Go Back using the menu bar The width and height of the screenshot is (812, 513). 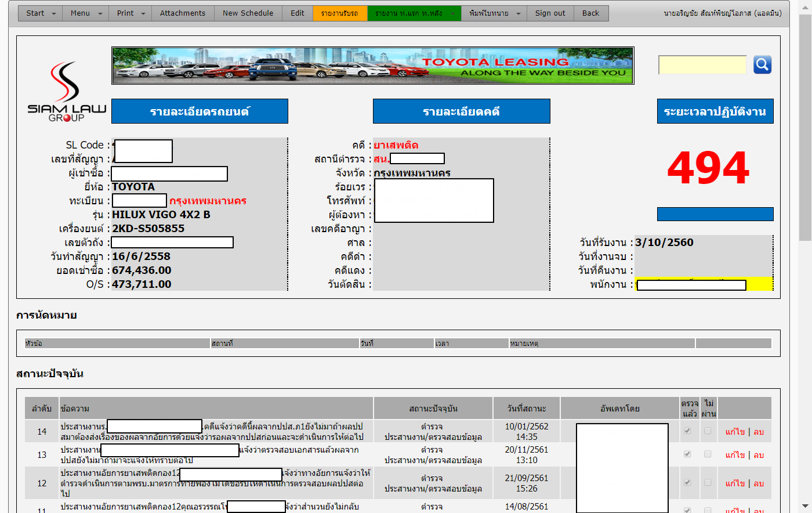point(591,13)
